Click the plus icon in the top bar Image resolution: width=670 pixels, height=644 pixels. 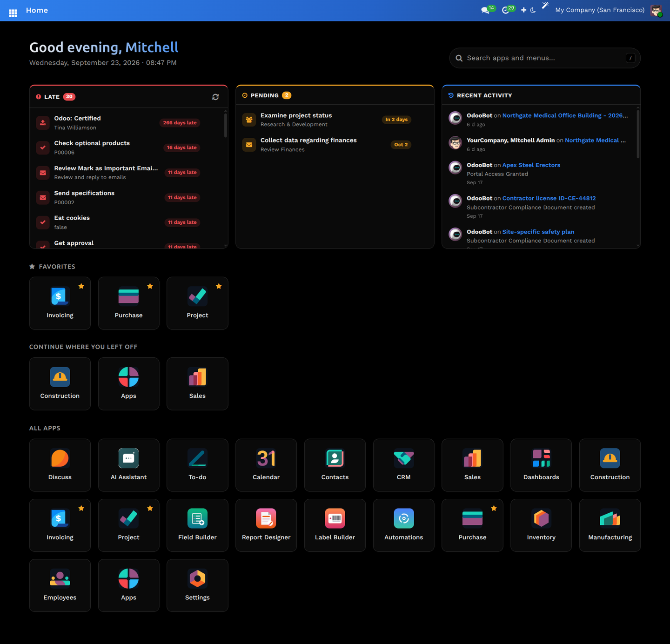tap(523, 10)
